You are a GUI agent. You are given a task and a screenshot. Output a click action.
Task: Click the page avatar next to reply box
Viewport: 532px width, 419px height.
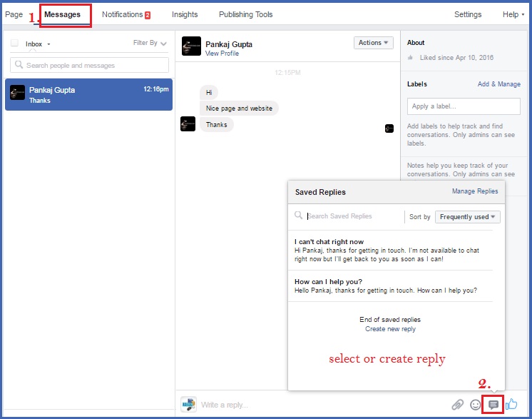(x=188, y=404)
